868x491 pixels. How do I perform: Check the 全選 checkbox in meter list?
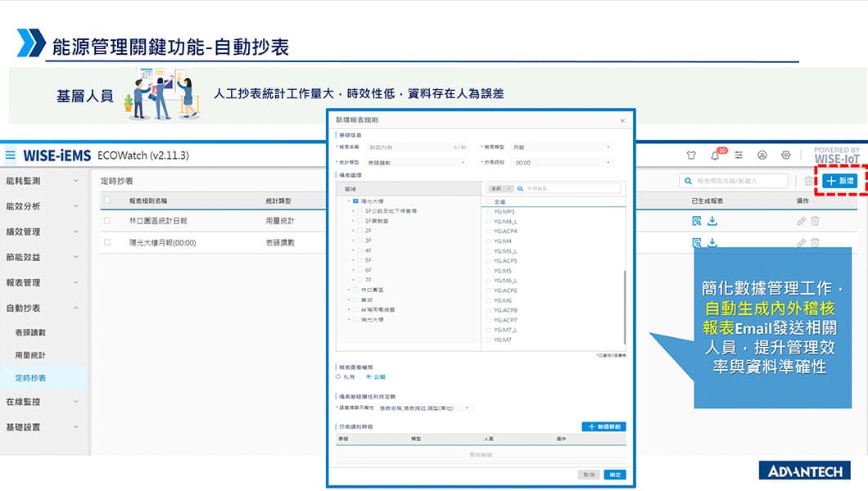coord(488,202)
